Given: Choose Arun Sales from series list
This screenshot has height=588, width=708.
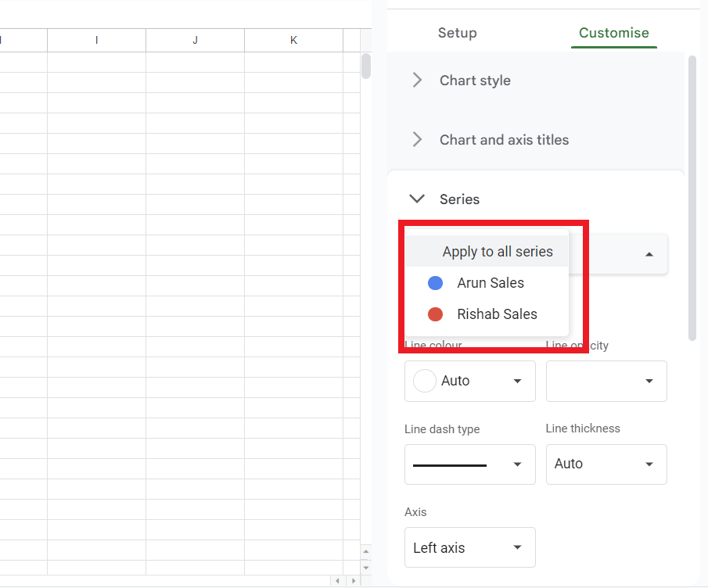Looking at the screenshot, I should [490, 283].
